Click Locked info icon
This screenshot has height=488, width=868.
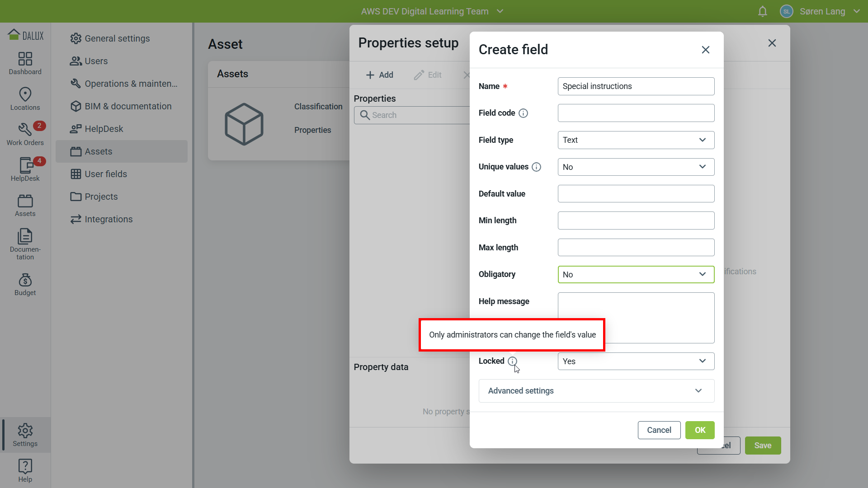point(512,361)
